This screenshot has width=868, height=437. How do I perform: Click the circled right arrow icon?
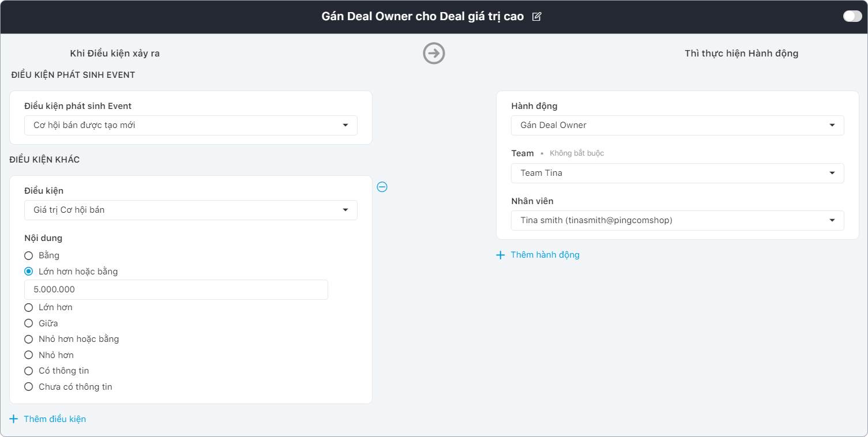[434, 53]
